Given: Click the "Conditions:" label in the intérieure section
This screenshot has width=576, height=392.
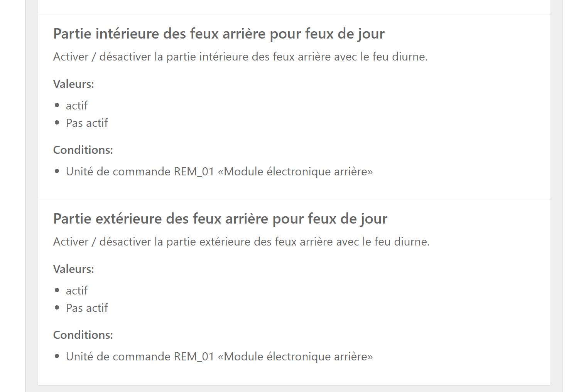Looking at the screenshot, I should coord(83,150).
